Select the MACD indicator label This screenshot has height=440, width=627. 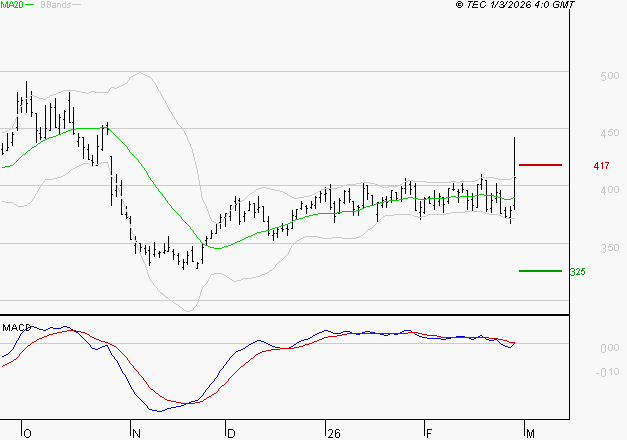(x=16, y=327)
